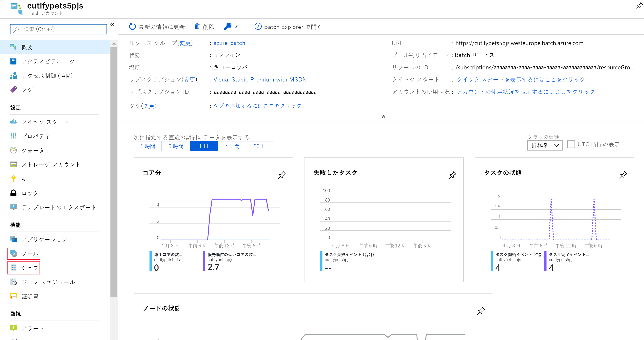Select the 1 日 time range
Image resolution: width=644 pixels, height=340 pixels.
pos(204,146)
